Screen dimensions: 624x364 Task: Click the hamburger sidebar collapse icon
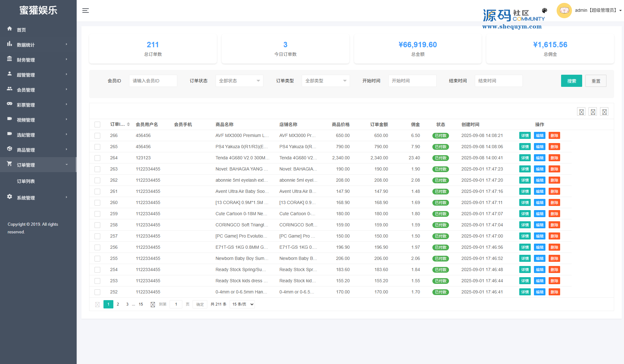(x=85, y=11)
